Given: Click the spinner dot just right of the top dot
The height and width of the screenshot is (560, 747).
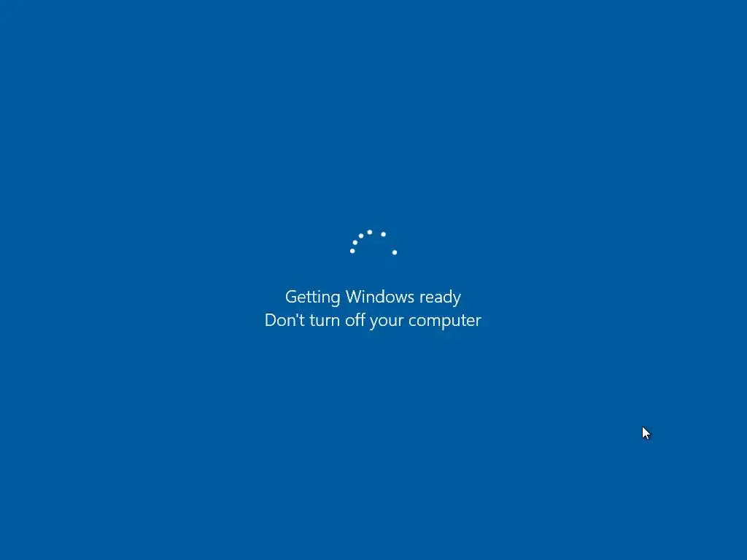Looking at the screenshot, I should pos(383,234).
